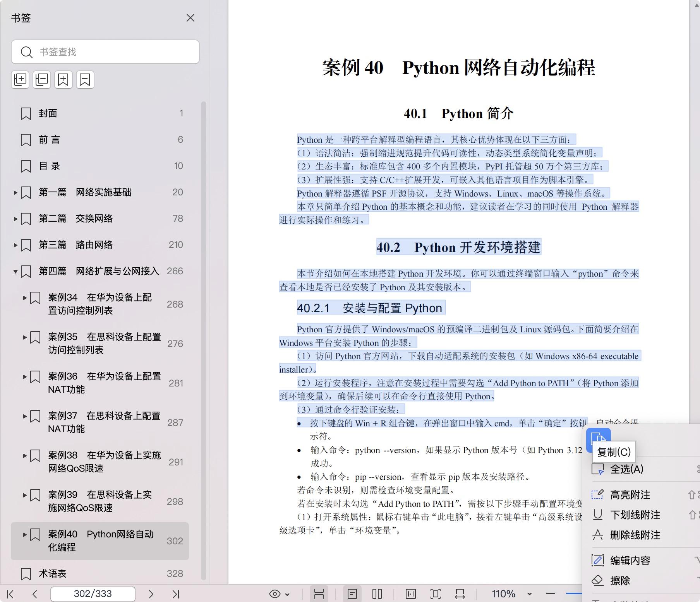Expand 第二篇 交换网络 bookmark
The width and height of the screenshot is (700, 602).
[x=15, y=219]
